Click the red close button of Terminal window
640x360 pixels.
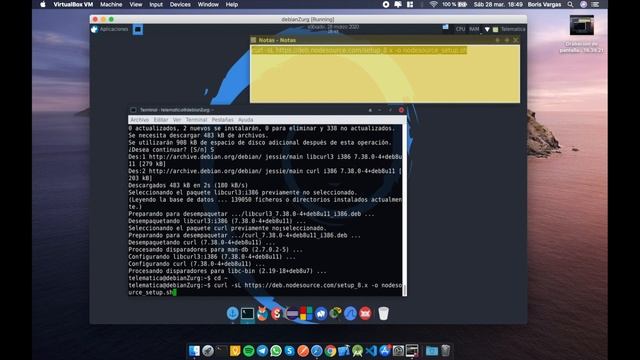[x=401, y=110]
